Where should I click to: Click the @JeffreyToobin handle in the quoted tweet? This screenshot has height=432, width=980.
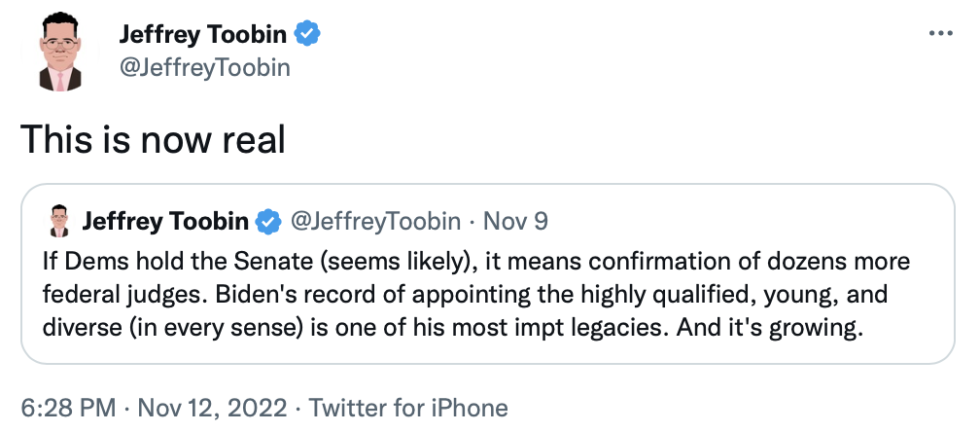point(375,222)
